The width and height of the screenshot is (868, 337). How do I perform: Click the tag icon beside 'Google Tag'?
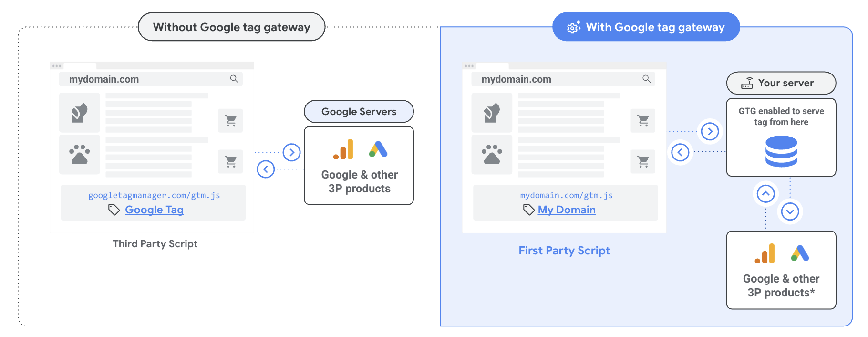[x=114, y=210]
